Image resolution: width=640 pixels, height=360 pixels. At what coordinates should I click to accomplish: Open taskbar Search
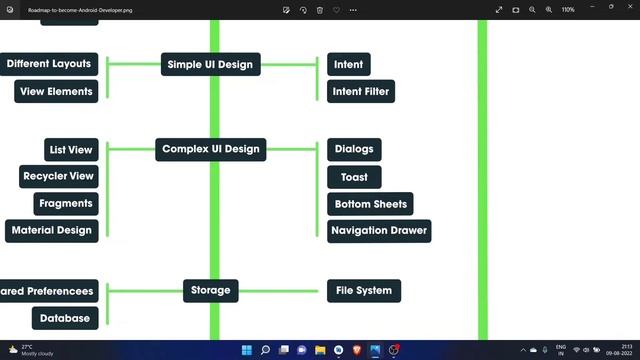[x=265, y=350]
